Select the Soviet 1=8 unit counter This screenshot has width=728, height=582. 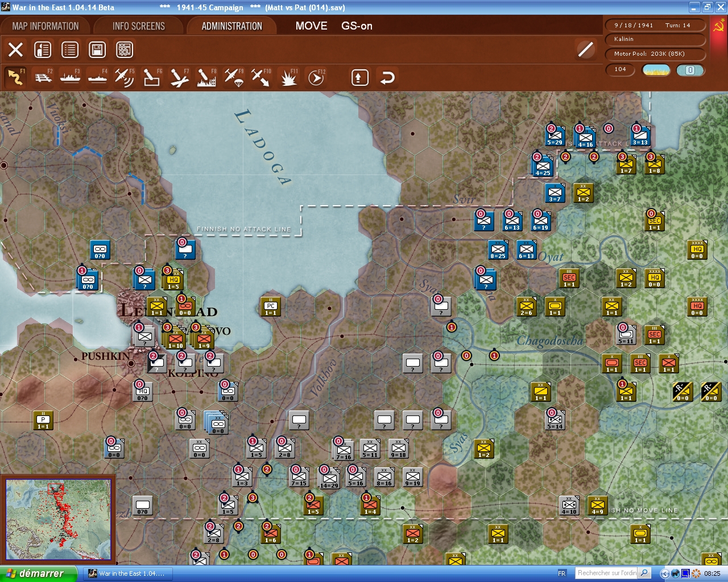[655, 164]
